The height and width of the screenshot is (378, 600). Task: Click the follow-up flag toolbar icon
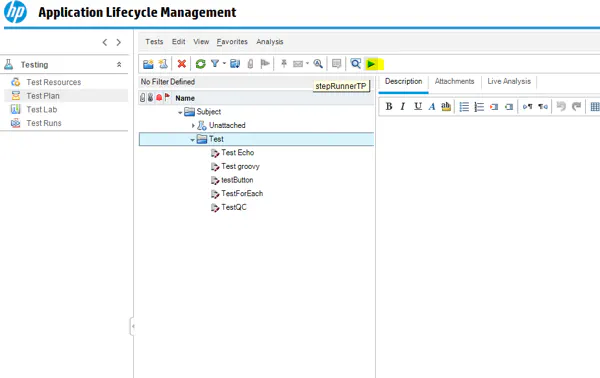(265, 64)
